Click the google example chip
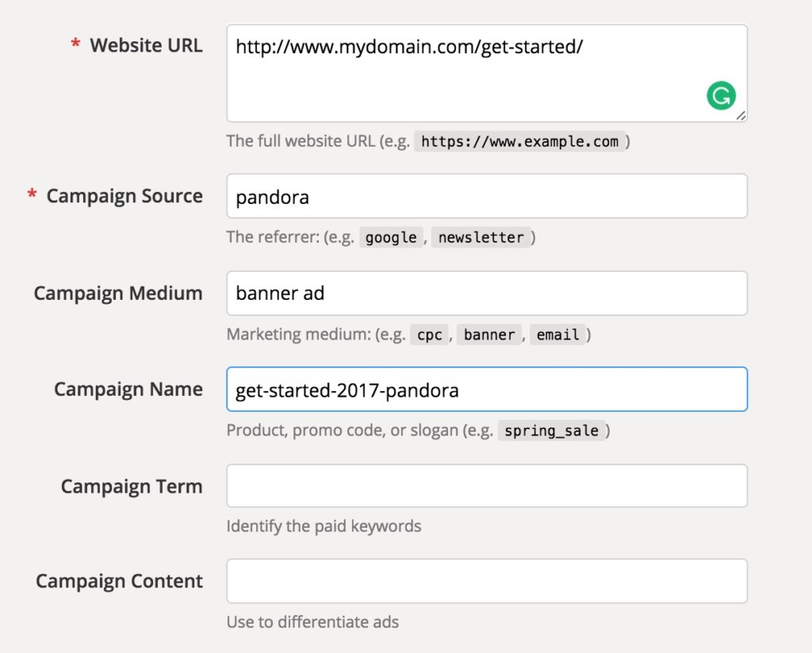 (x=391, y=237)
